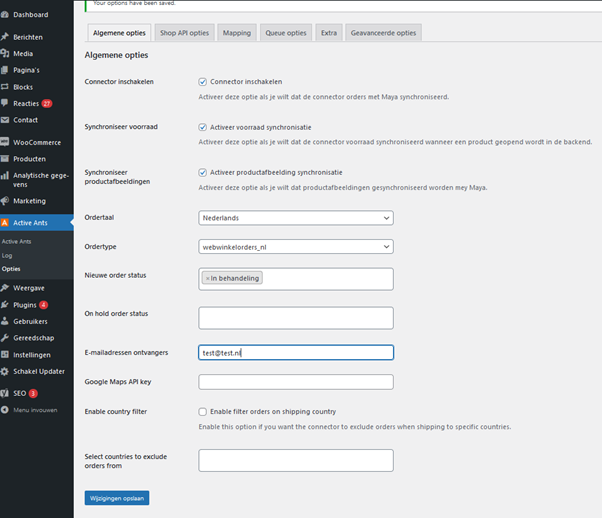Open Media via its sidebar icon
Screen dimensions: 602x518
click(x=6, y=53)
